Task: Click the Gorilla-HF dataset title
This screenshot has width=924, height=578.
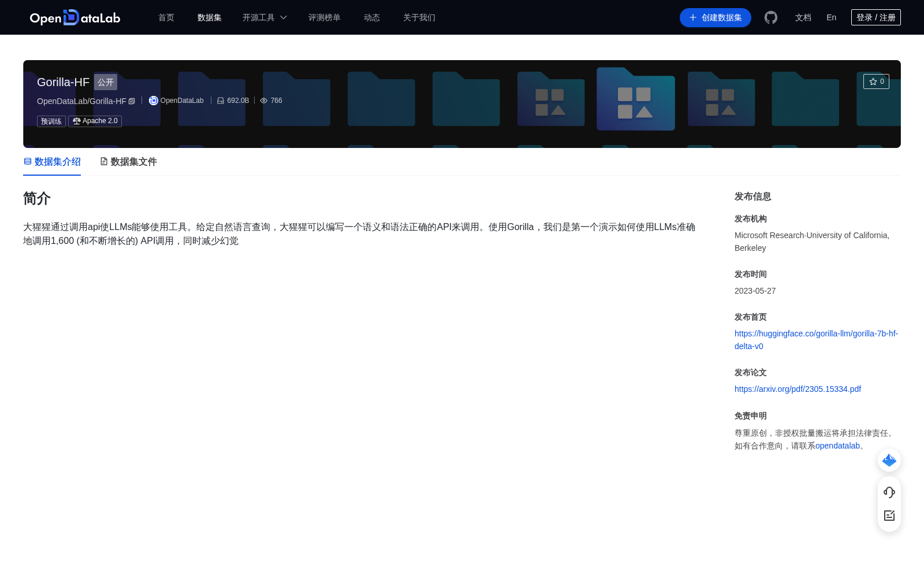Action: coord(63,82)
